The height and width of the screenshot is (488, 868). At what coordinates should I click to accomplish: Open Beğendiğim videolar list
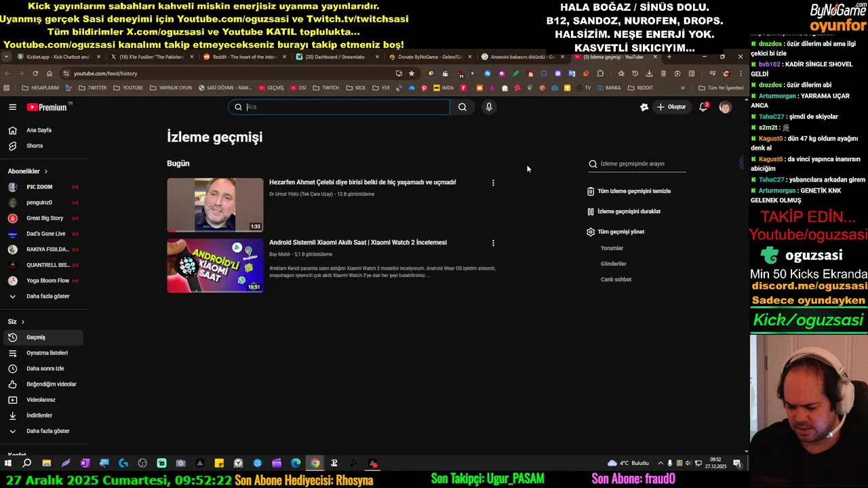pos(51,384)
